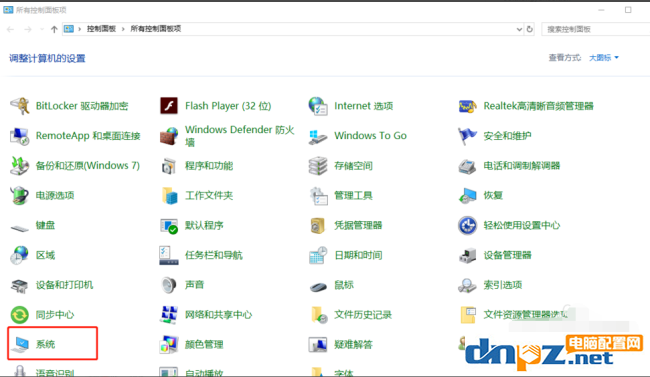This screenshot has height=377, width=650.
Task: Open the 同步中心 green sync icon
Action: pyautogui.click(x=19, y=315)
